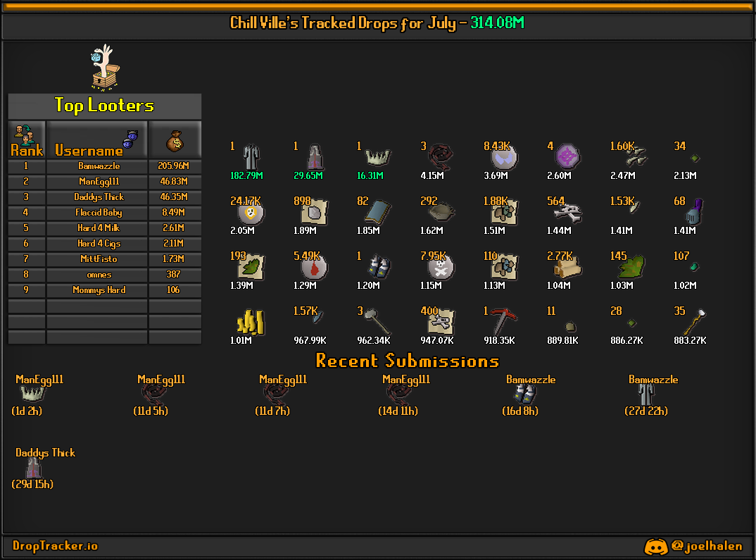Click the whip item valued 4.15M
756x560 pixels.
441,157
